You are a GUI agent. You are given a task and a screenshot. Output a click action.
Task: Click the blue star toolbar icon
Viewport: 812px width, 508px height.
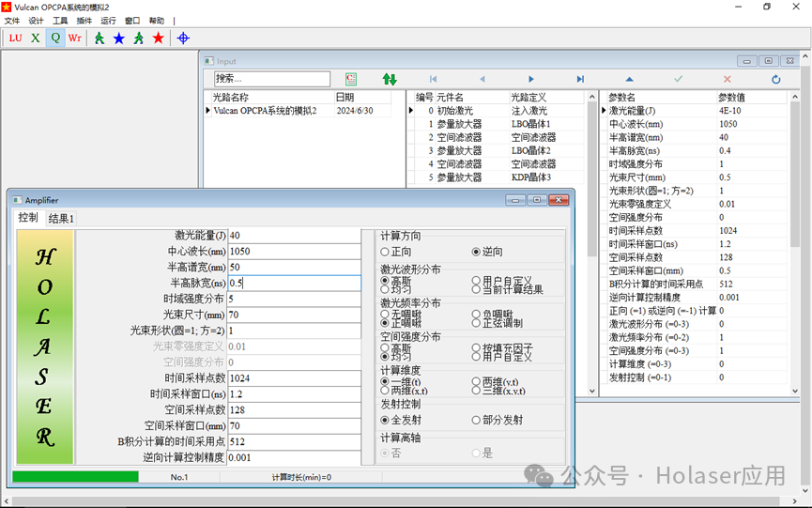119,38
